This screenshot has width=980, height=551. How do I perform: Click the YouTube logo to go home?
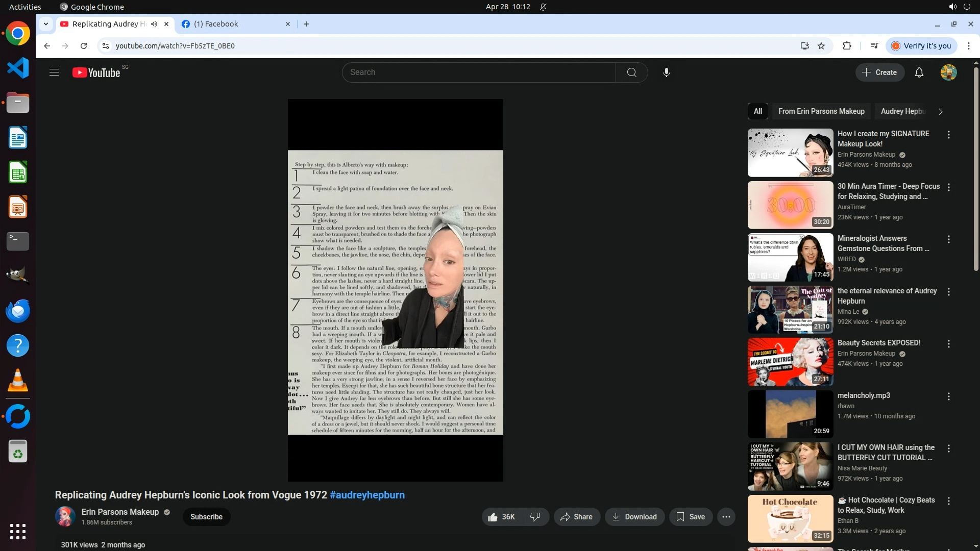[96, 72]
